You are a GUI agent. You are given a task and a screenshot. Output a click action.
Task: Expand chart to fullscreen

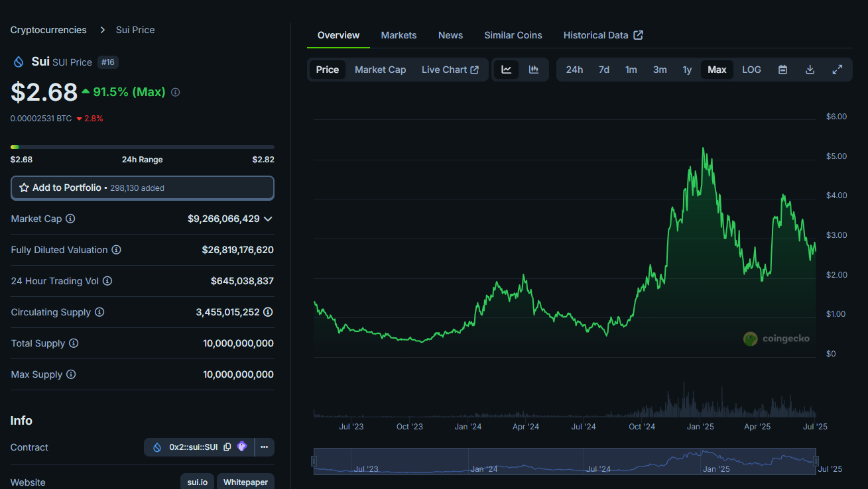pyautogui.click(x=837, y=70)
